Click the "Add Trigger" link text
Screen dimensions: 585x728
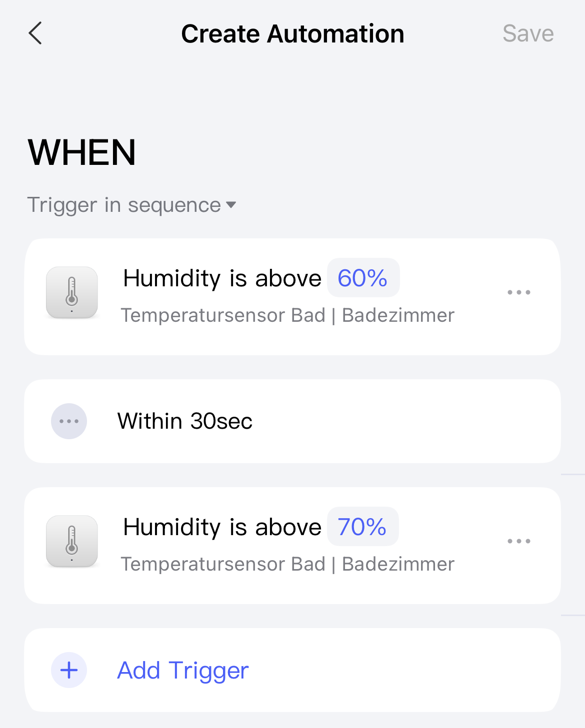tap(183, 670)
